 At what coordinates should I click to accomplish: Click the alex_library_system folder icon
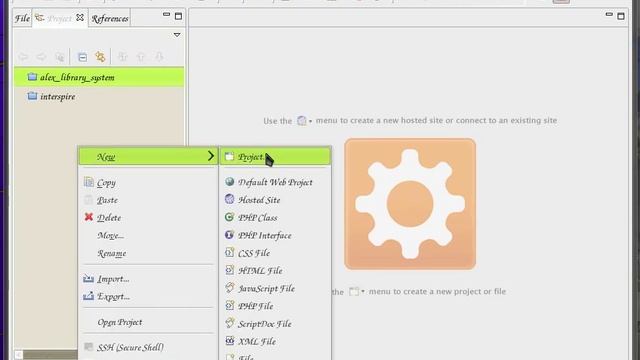click(x=32, y=77)
